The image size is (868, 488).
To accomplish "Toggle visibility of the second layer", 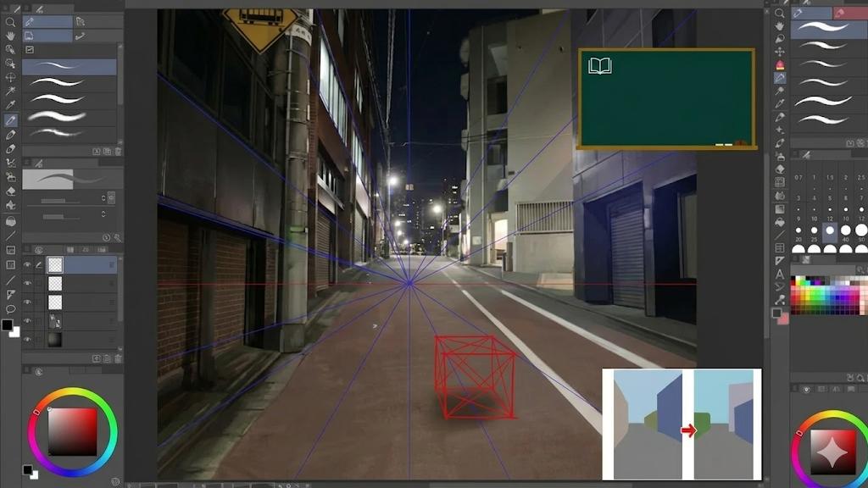I will pyautogui.click(x=27, y=284).
